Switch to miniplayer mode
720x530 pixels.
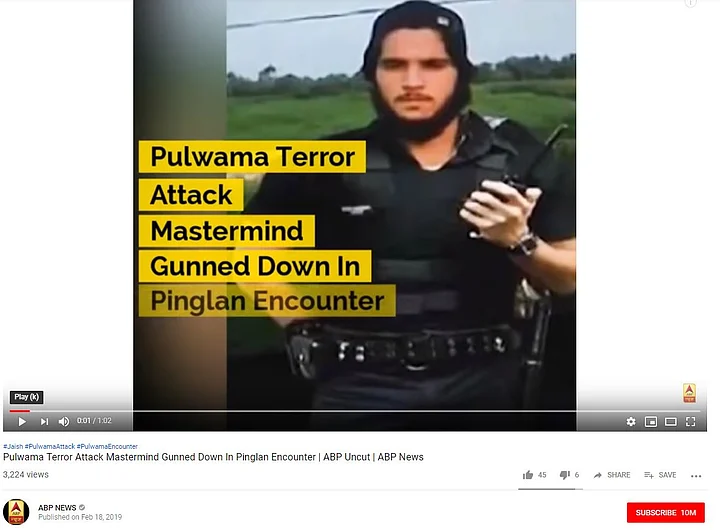pos(651,421)
